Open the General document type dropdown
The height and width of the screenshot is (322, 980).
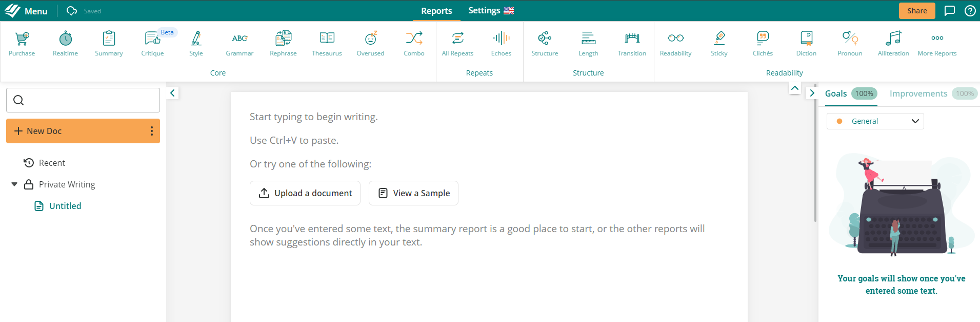(x=875, y=121)
